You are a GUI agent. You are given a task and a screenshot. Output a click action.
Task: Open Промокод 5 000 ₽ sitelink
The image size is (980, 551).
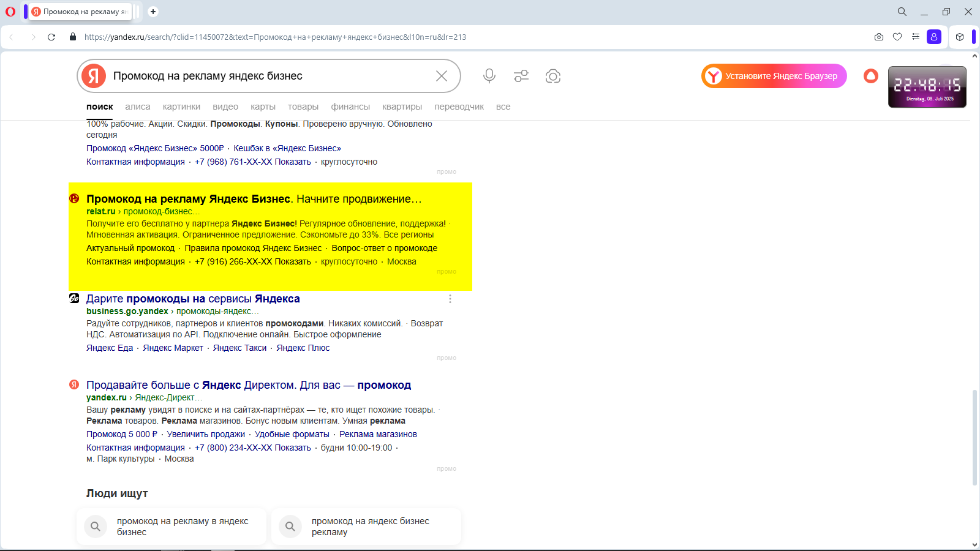pos(122,434)
